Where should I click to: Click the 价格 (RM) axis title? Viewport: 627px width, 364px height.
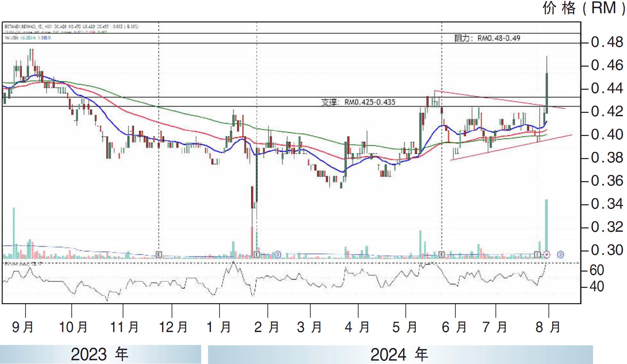[x=583, y=8]
